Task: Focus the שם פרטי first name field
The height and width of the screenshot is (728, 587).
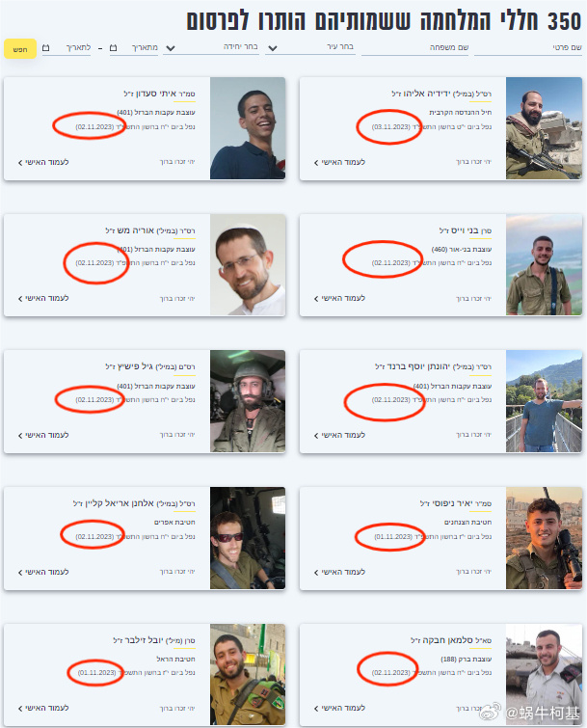Action: click(x=528, y=48)
